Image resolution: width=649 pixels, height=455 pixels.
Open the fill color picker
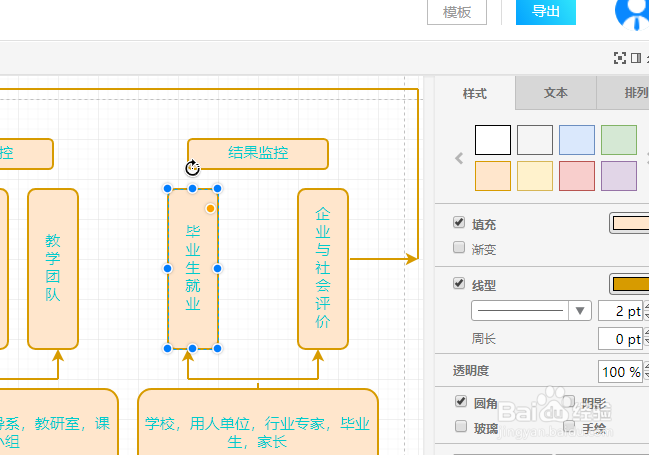pyautogui.click(x=630, y=223)
